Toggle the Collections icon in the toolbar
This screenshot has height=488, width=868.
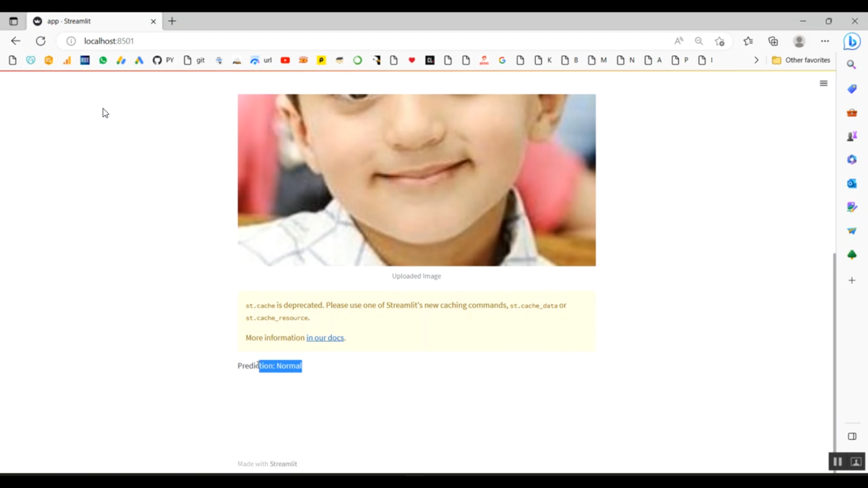773,41
